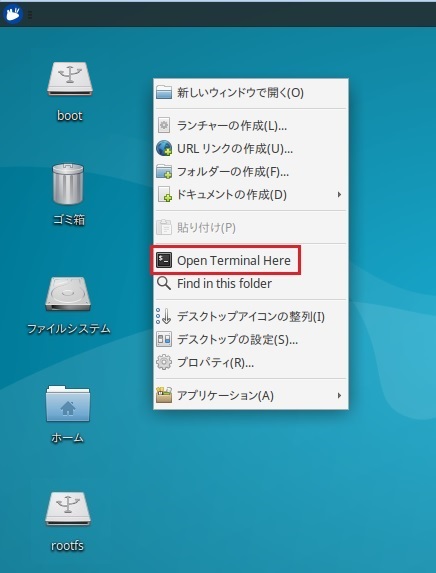Click the globe icon for URL リンクの作成

[164, 149]
